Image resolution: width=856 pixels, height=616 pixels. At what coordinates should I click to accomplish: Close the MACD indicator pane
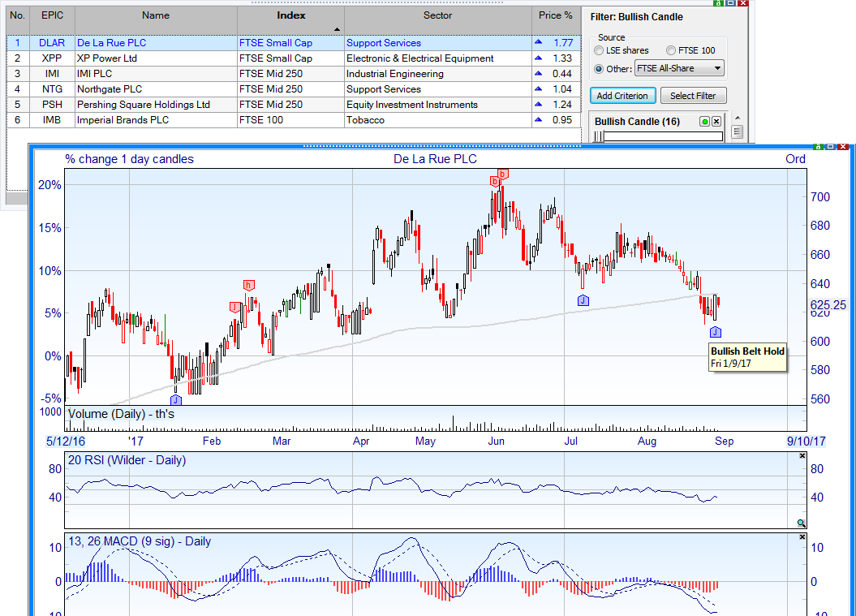802,536
